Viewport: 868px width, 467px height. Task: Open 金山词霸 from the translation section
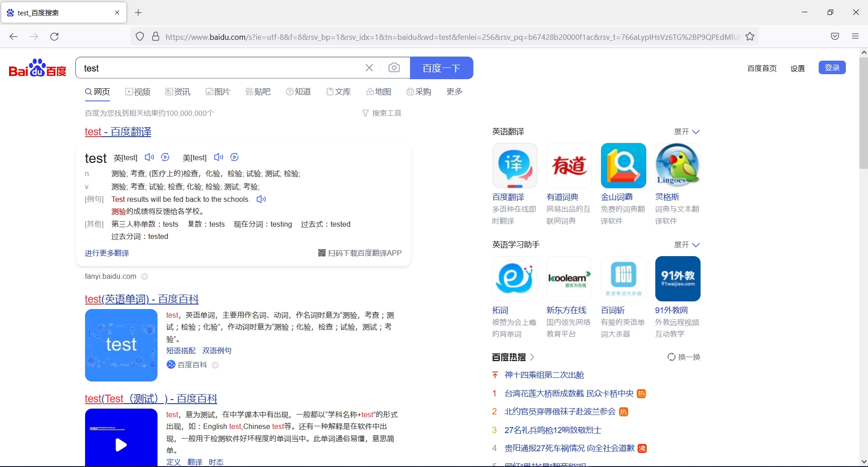(623, 166)
